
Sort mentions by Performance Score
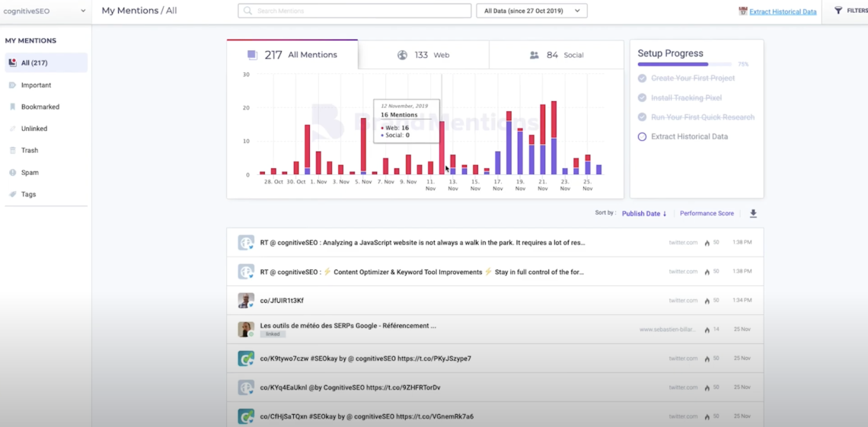point(707,214)
